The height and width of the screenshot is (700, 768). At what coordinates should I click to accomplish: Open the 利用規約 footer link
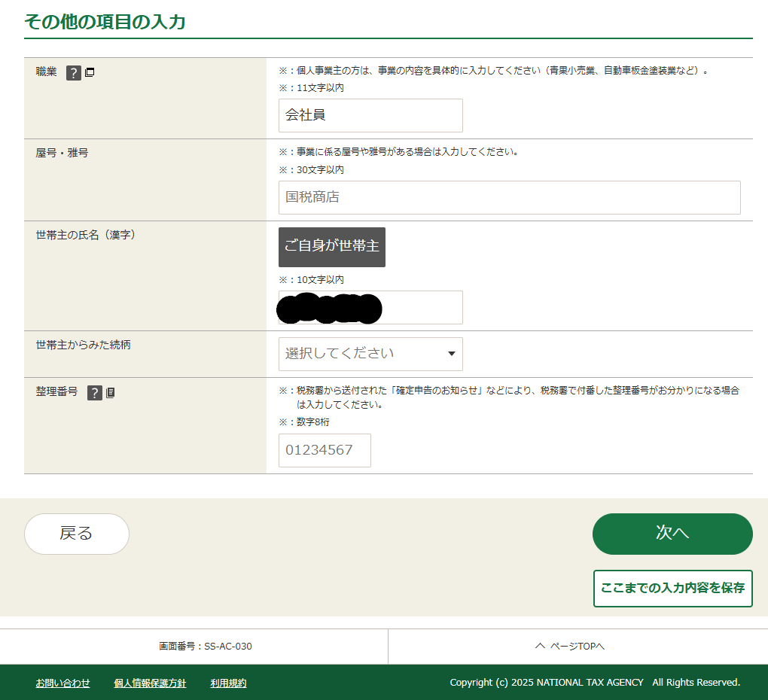pos(228,683)
